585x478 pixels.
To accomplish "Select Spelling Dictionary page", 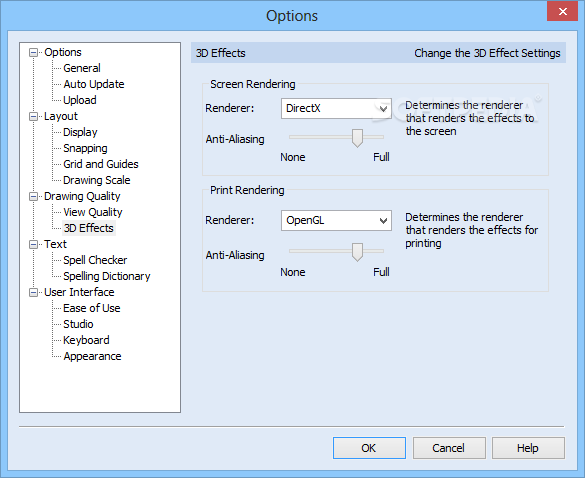I will coord(107,277).
